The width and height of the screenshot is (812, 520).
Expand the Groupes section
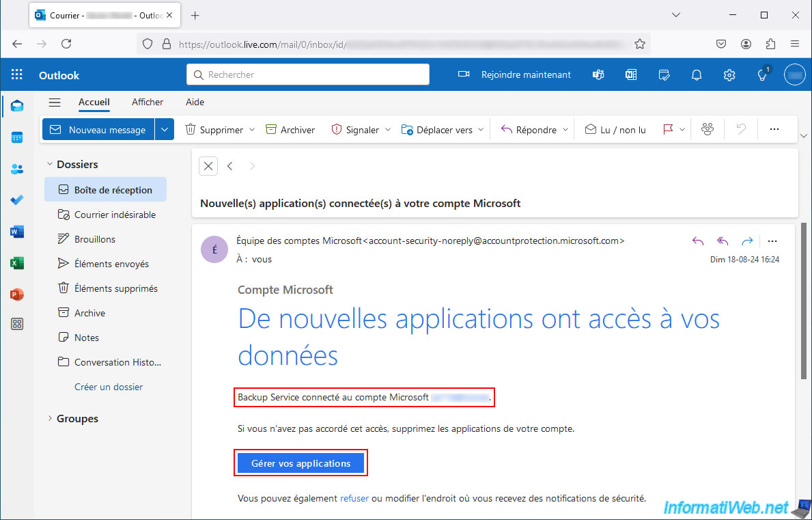(50, 418)
